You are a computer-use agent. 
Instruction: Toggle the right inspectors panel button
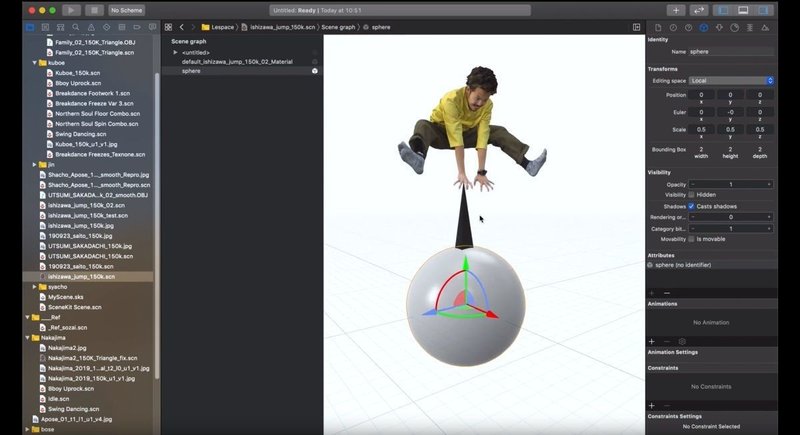763,10
